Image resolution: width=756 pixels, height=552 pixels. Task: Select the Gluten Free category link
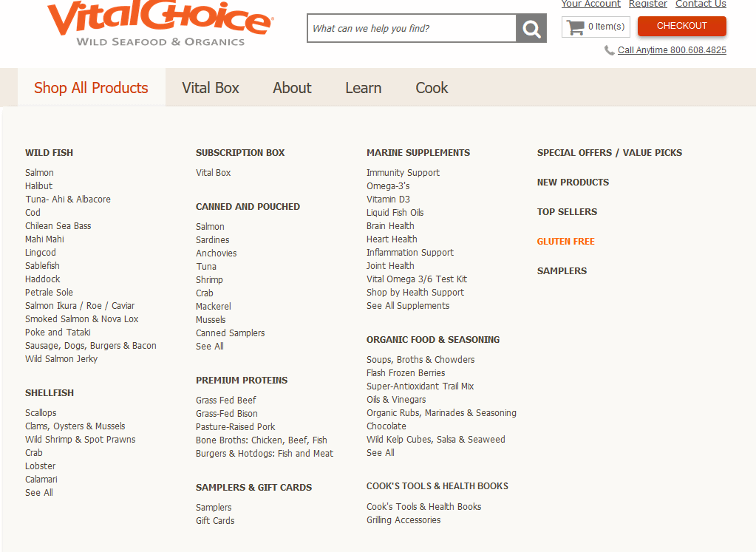point(565,242)
